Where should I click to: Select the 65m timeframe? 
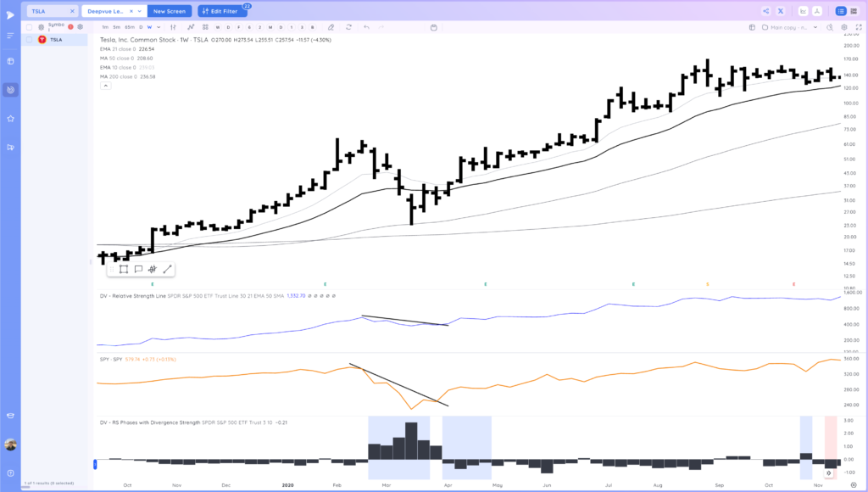(130, 27)
